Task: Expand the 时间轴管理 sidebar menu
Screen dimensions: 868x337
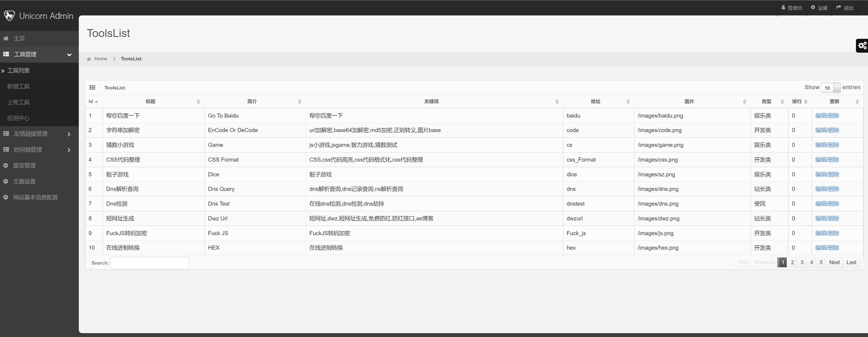Action: 28,150
